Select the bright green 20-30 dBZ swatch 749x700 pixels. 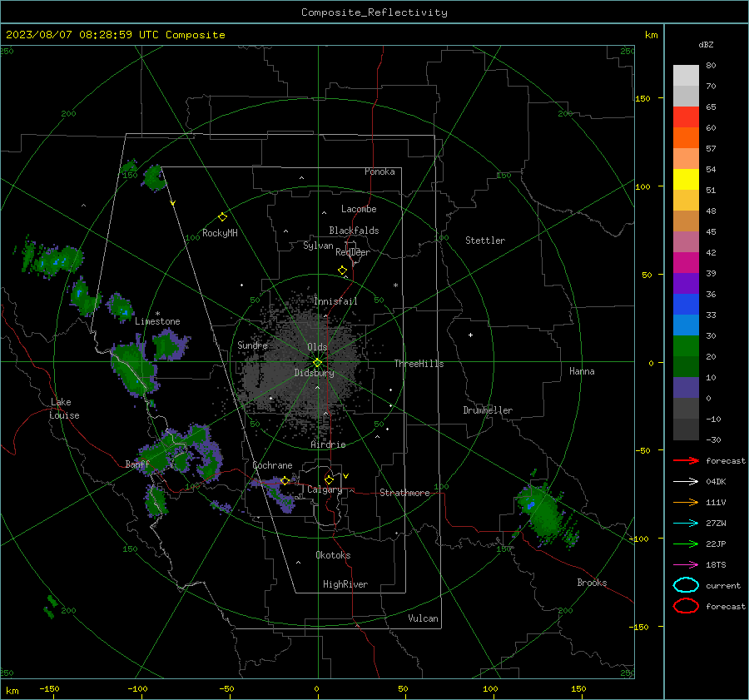(686, 346)
